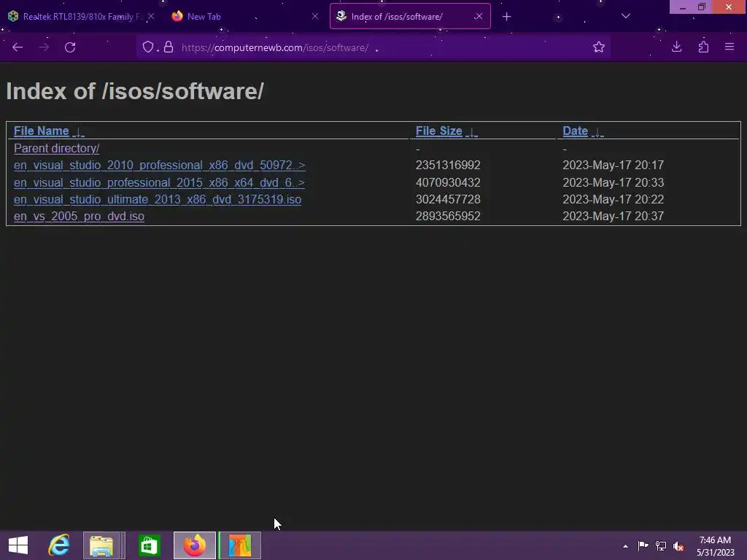This screenshot has width=747, height=560.
Task: Open the Parent directory link
Action: 57,149
